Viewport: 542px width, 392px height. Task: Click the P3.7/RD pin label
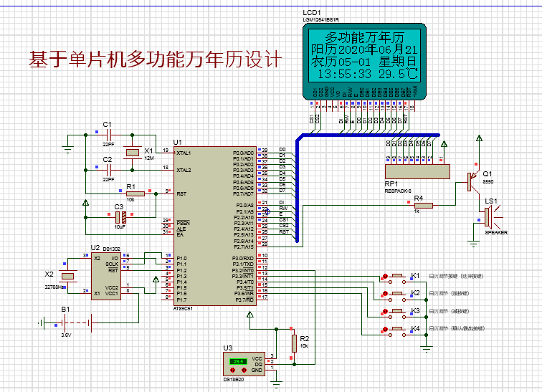click(x=244, y=300)
